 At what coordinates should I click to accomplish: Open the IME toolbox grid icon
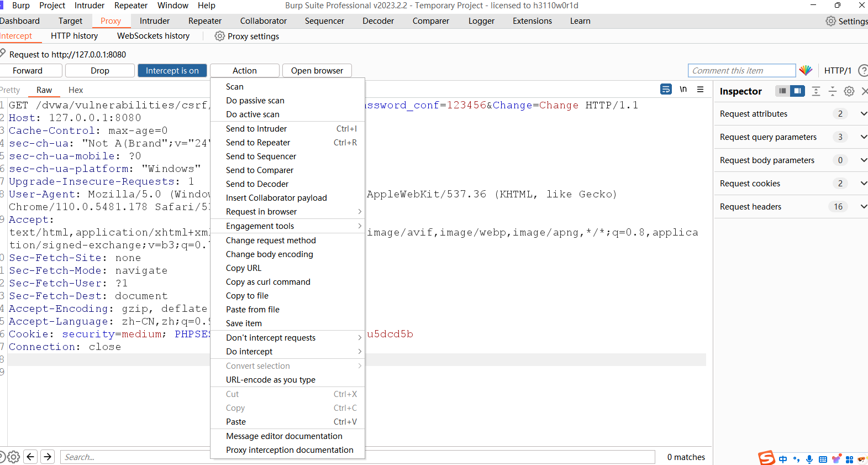click(850, 459)
